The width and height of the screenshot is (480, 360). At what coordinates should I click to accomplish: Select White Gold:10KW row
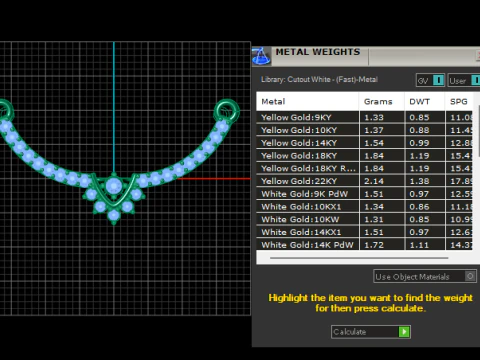(x=364, y=219)
